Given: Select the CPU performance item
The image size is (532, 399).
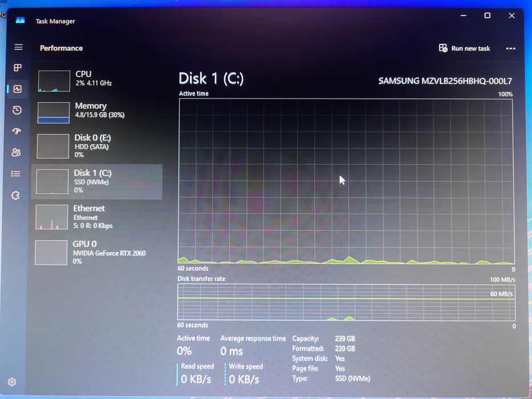Looking at the screenshot, I should 98,81.
